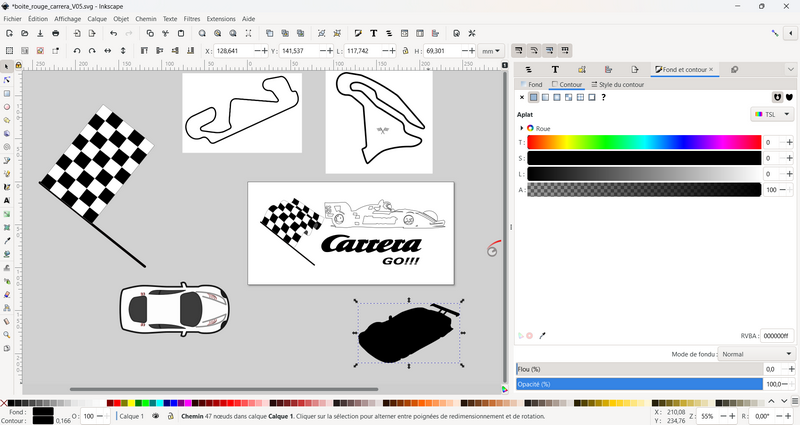Click the Import icon
Image resolution: width=800 pixels, height=425 pixels.
(77, 33)
